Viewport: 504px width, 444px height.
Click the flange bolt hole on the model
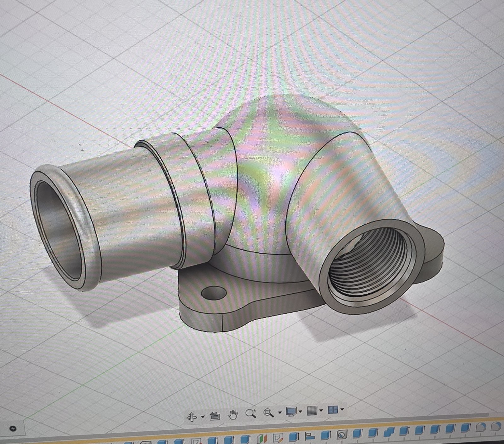(x=214, y=293)
